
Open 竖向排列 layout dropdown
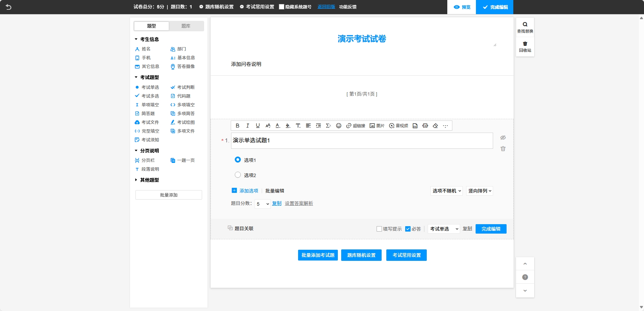(x=480, y=191)
